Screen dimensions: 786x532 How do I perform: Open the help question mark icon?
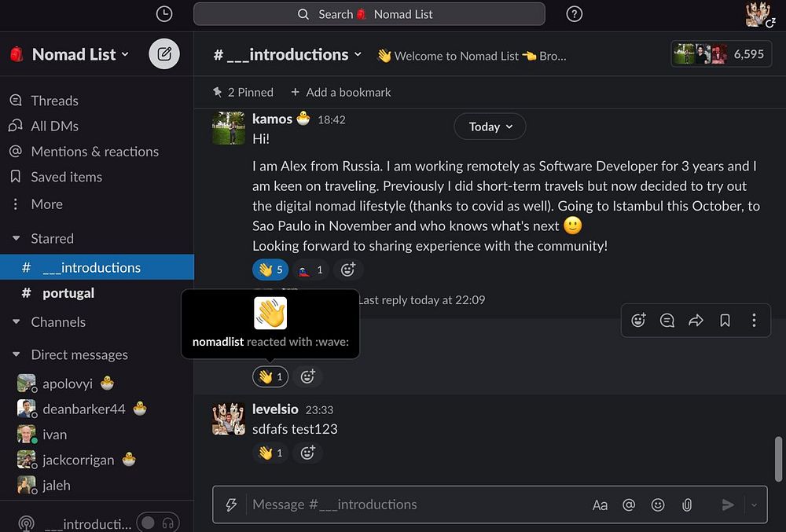(574, 14)
